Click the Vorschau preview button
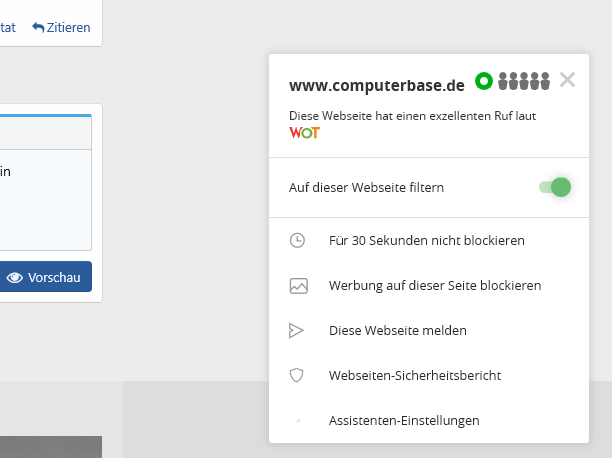The height and width of the screenshot is (458, 612). pyautogui.click(x=46, y=277)
